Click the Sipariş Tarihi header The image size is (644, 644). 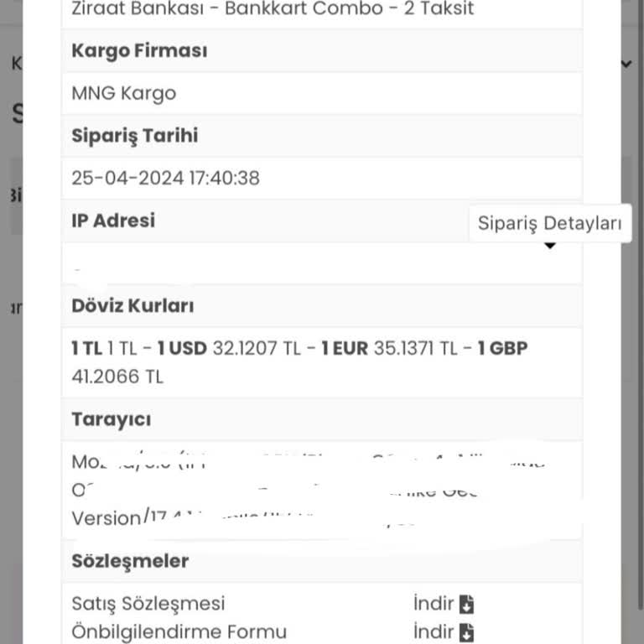pyautogui.click(x=135, y=135)
